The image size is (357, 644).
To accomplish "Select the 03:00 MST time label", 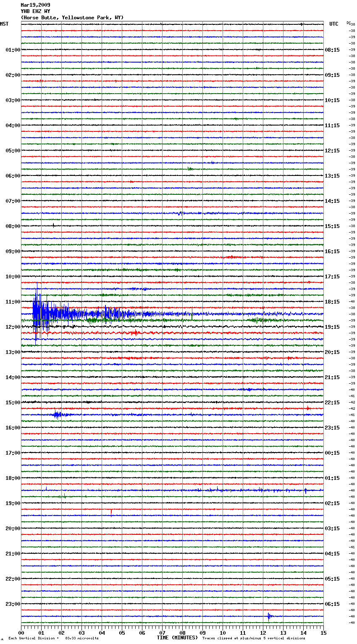I will pos(13,100).
